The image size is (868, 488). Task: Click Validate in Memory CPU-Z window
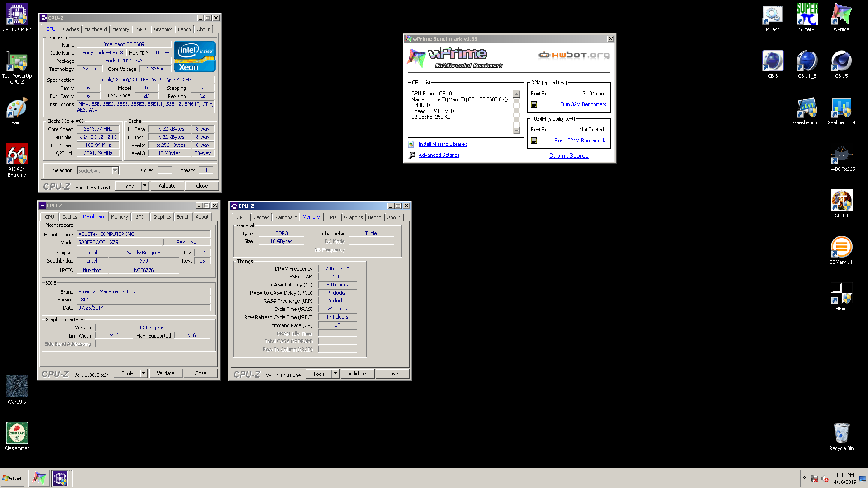[x=357, y=374]
